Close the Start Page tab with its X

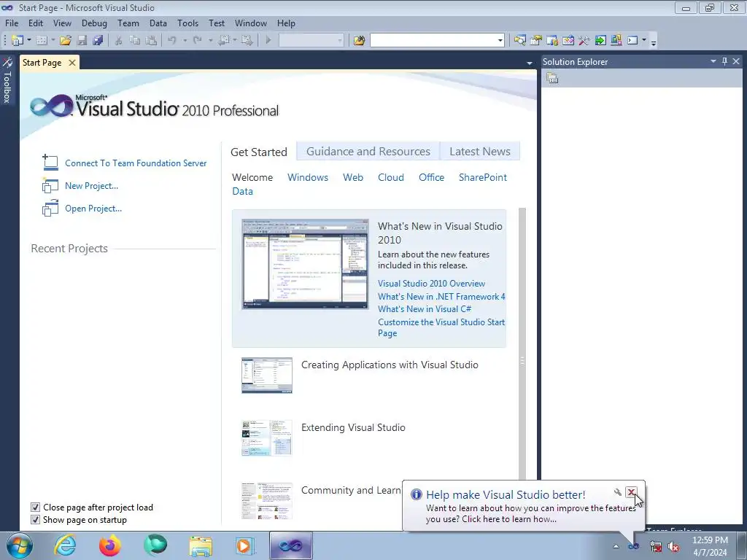[x=72, y=63]
